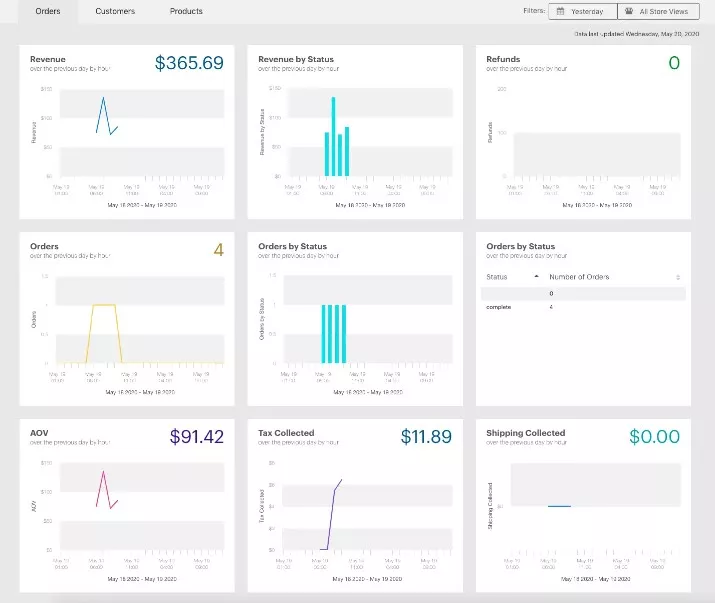
Task: Open the Yesterday date filter dropdown
Action: pyautogui.click(x=582, y=11)
